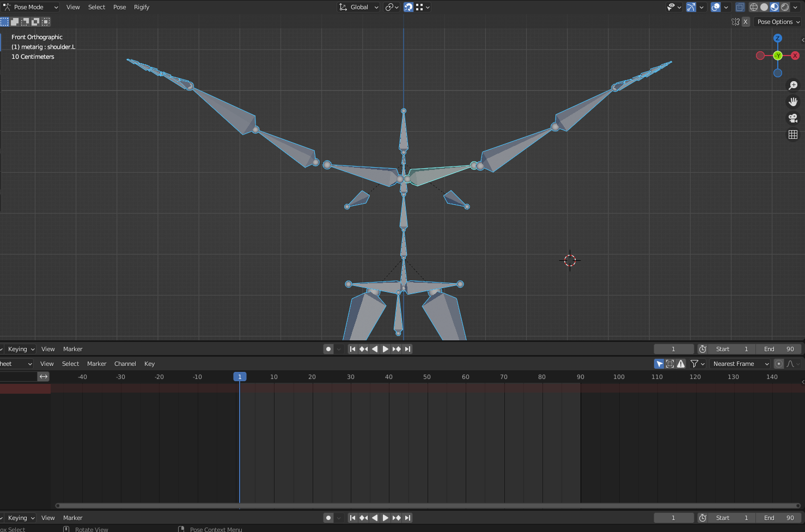Jump to start in upper timeline

352,349
